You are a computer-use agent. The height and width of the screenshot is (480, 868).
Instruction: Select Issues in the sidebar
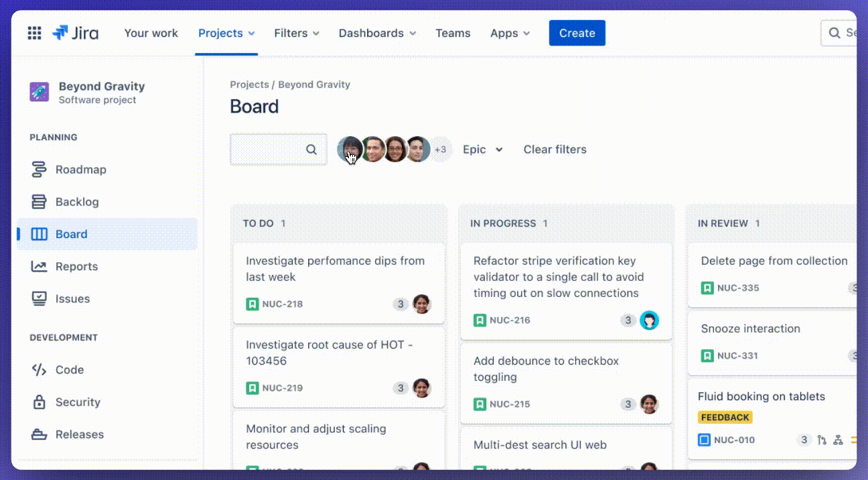(x=107, y=298)
